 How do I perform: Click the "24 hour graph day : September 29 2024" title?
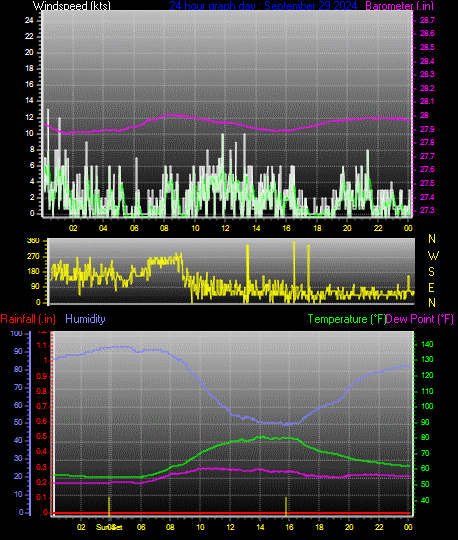pos(263,6)
